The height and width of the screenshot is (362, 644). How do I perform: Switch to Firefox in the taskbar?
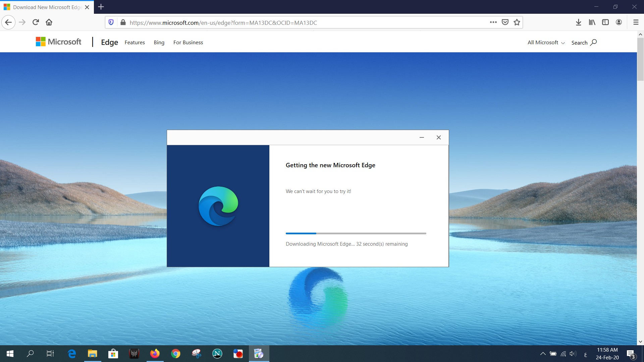(155, 354)
